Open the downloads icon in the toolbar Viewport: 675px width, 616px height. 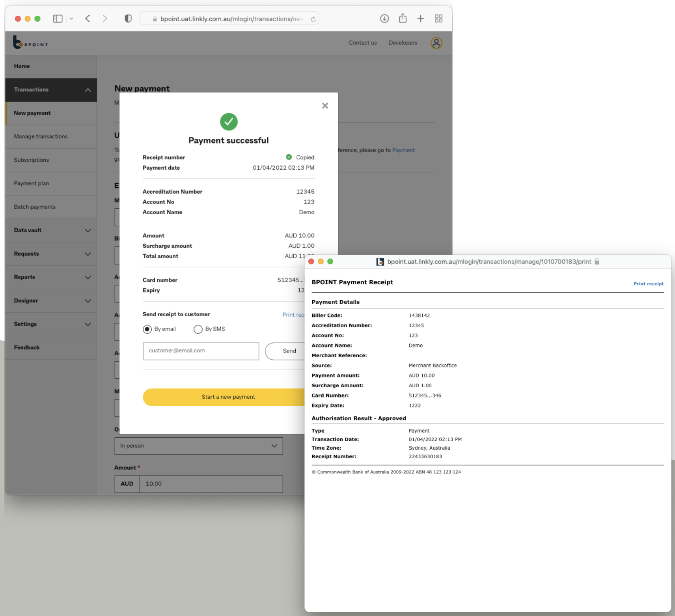384,18
